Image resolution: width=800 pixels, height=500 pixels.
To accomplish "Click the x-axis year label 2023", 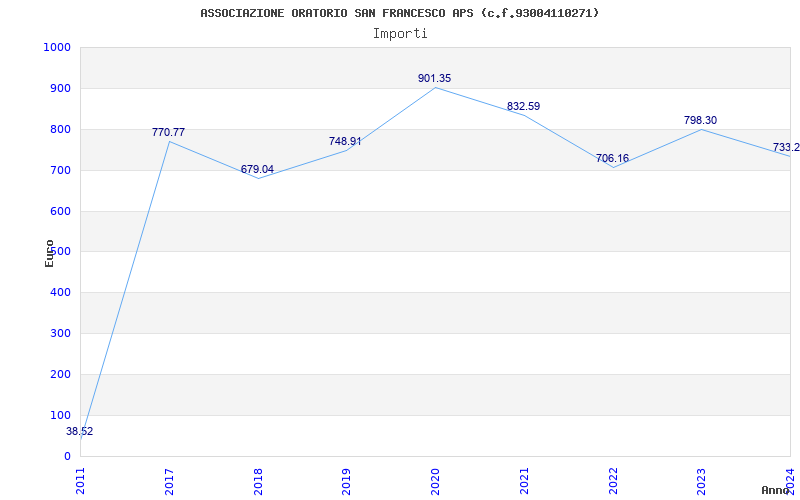I will (702, 481).
